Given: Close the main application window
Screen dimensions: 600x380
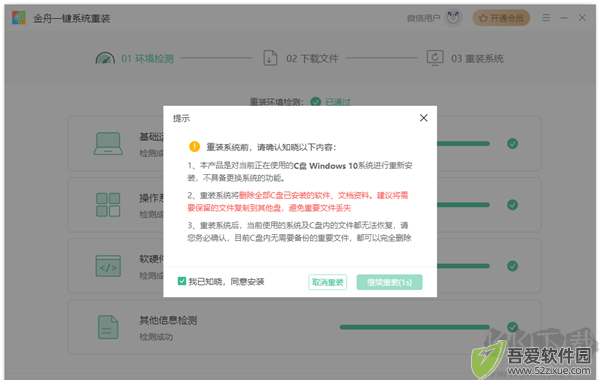Looking at the screenshot, I should (582, 18).
